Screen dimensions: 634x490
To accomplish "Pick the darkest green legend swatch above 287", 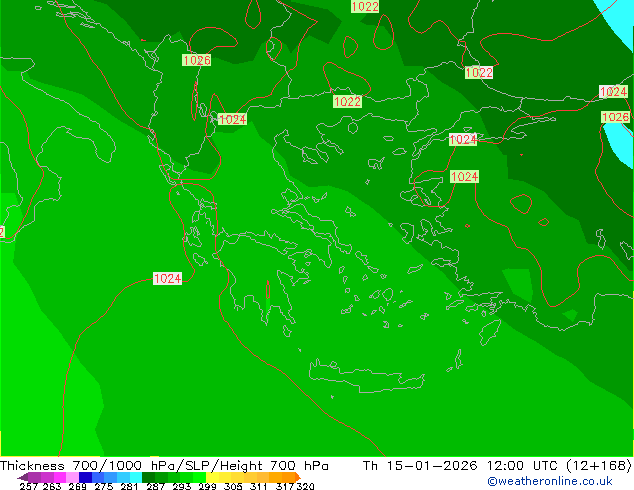I will point(148,477).
